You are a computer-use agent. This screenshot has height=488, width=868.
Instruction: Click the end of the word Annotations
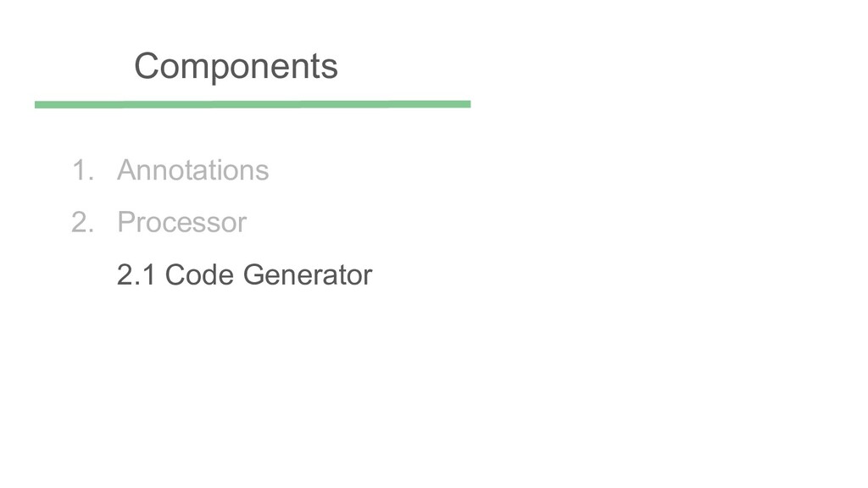click(263, 171)
